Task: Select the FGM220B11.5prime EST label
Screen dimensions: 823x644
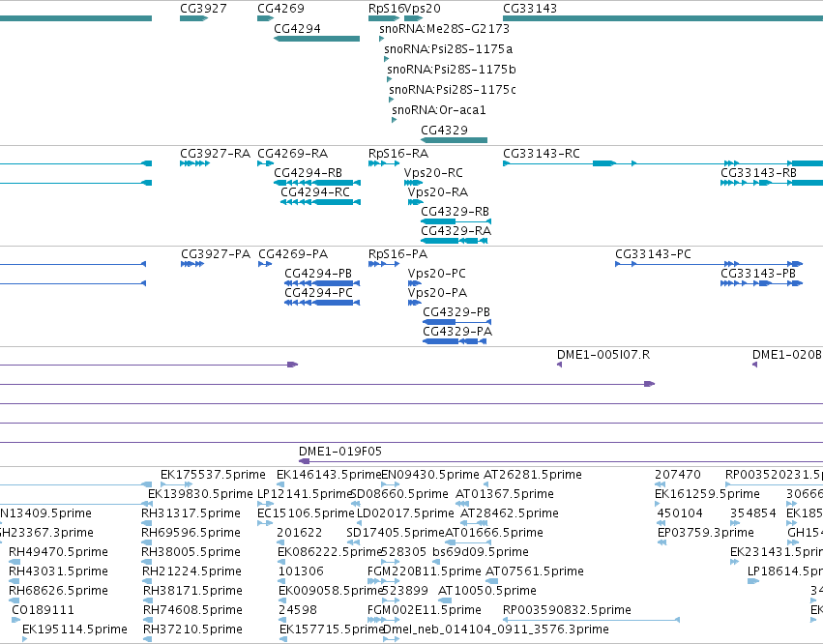Action: pyautogui.click(x=425, y=571)
